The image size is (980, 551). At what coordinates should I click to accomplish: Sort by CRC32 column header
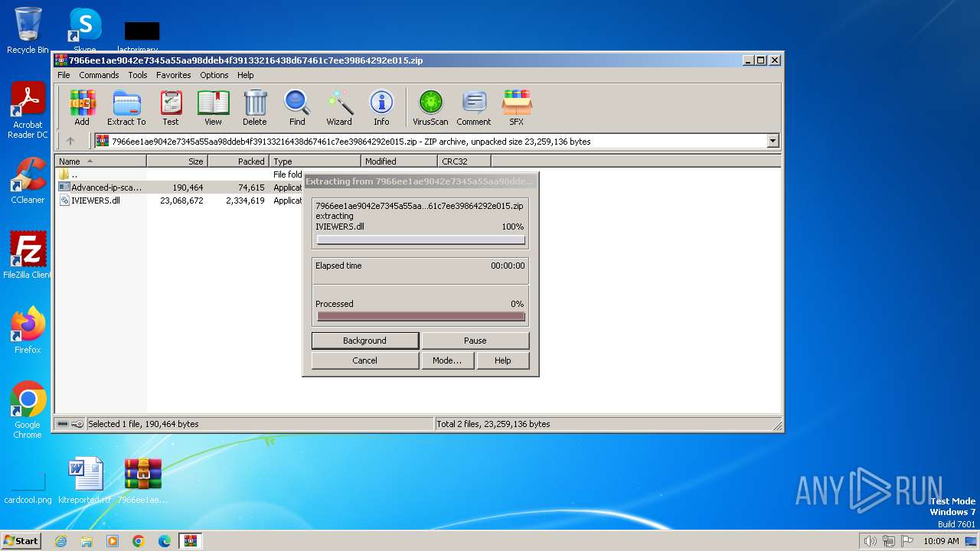click(x=464, y=161)
